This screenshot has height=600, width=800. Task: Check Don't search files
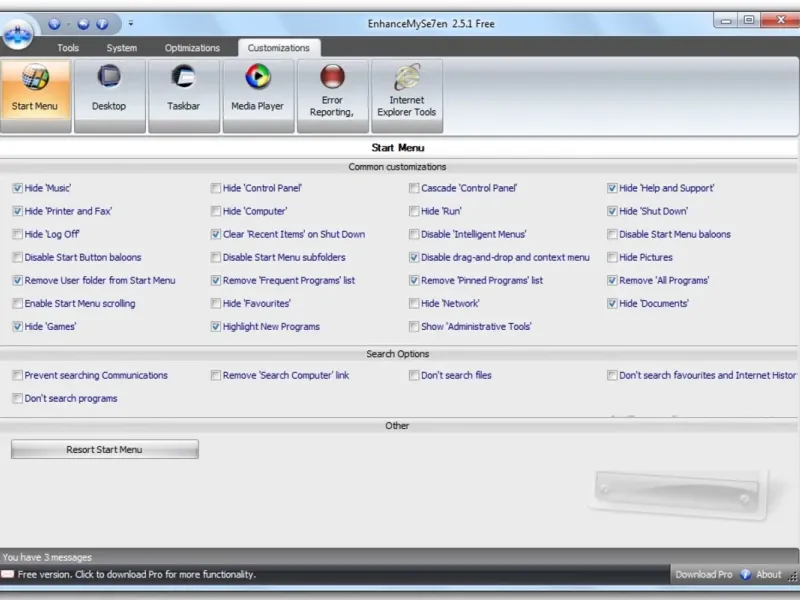414,376
